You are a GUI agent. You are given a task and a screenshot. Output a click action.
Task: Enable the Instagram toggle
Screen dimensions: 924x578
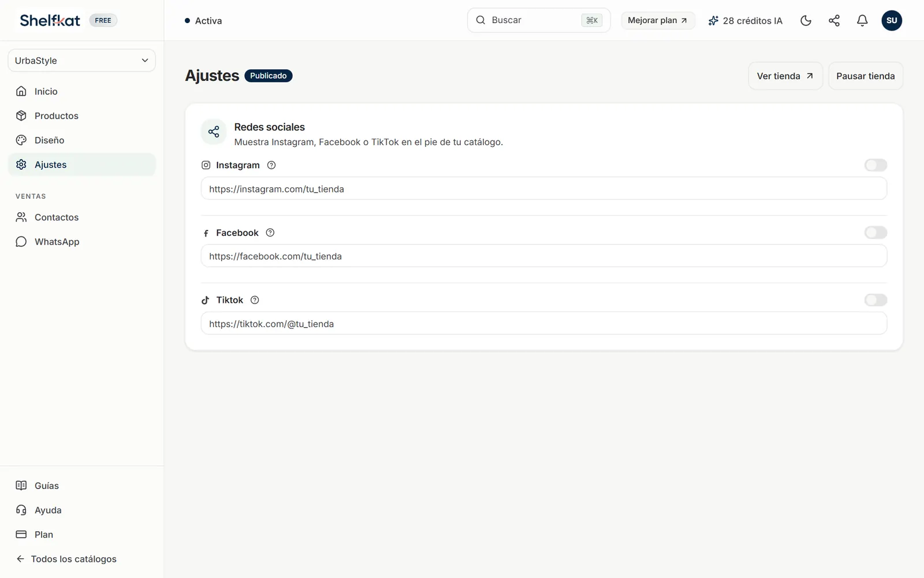(x=875, y=165)
